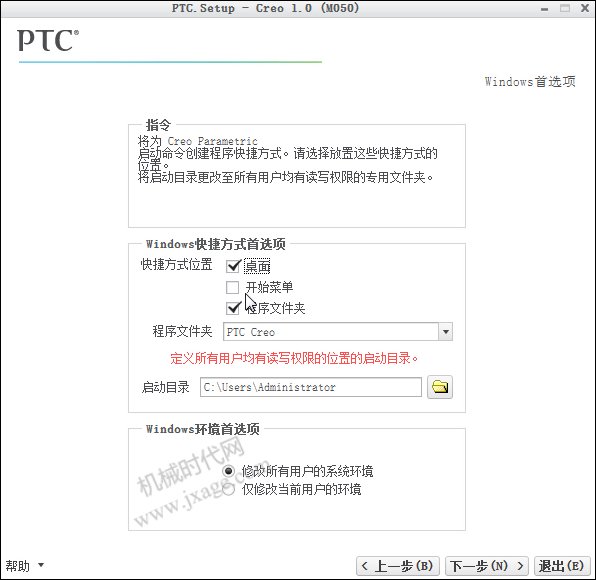
Task: Click the Windows首选项 heading text
Action: (530, 82)
